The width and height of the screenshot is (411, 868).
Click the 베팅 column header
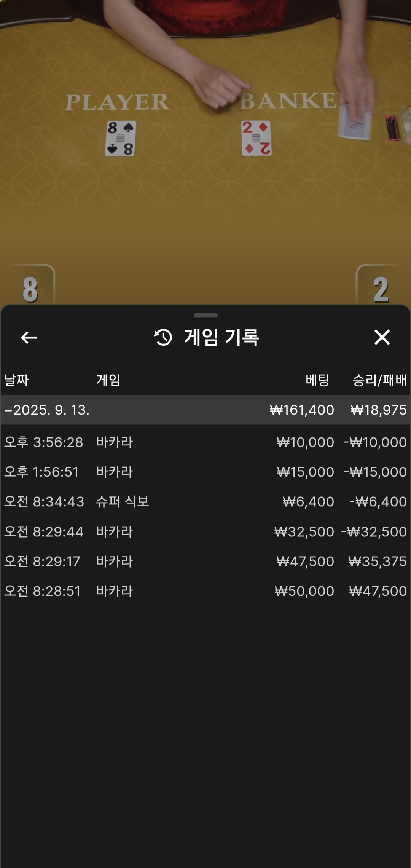tap(317, 380)
